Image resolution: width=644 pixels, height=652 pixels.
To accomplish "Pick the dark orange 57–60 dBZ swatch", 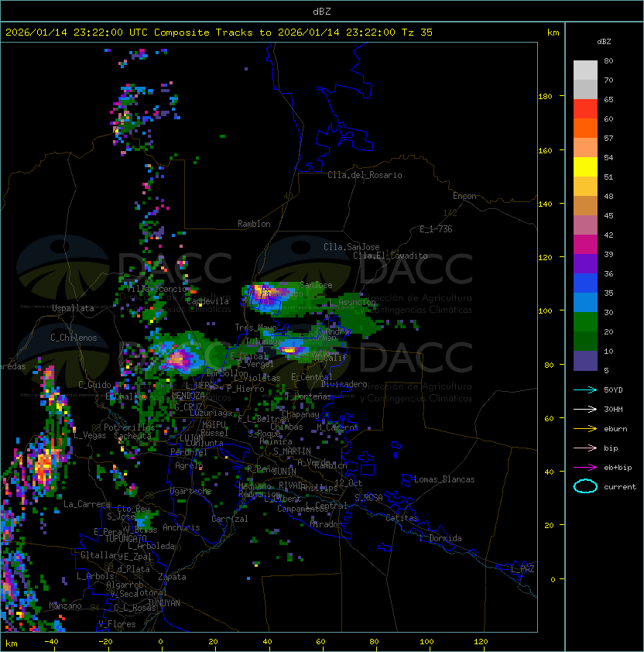I will 585,128.
